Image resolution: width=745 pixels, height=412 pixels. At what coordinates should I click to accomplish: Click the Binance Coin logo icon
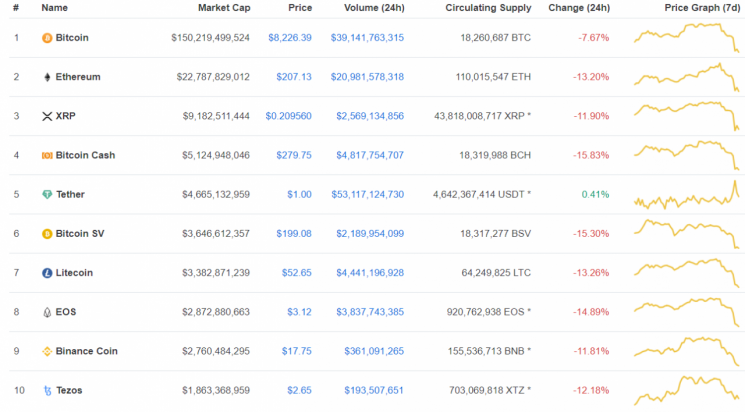click(x=47, y=351)
